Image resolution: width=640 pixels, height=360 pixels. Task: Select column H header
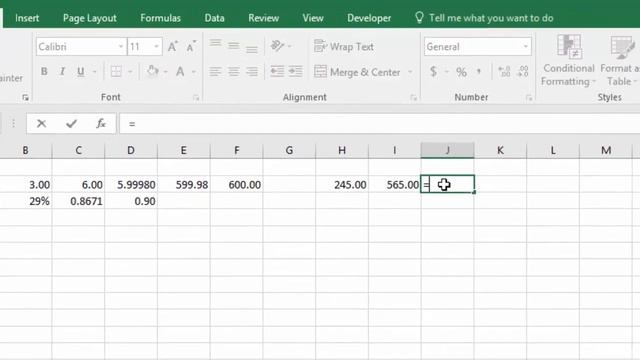(x=342, y=150)
